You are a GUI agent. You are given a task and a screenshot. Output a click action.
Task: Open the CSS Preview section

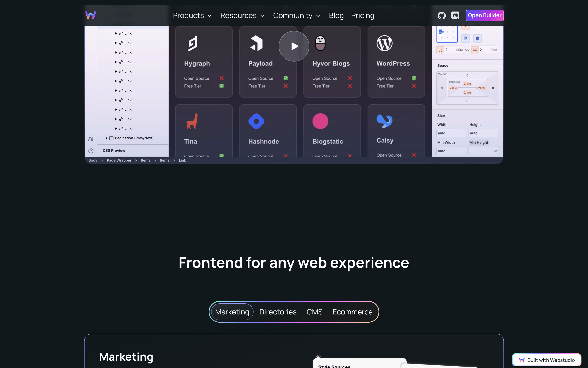tap(114, 151)
